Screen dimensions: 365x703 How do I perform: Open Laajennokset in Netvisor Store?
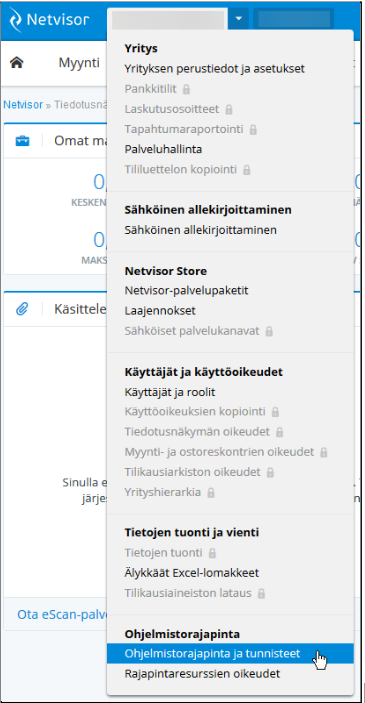[160, 310]
